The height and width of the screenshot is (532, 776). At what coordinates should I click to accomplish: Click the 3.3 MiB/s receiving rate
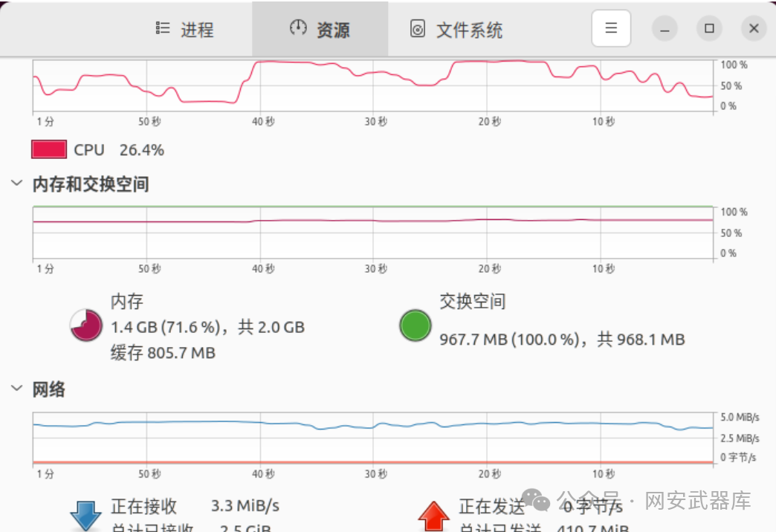[x=245, y=506]
